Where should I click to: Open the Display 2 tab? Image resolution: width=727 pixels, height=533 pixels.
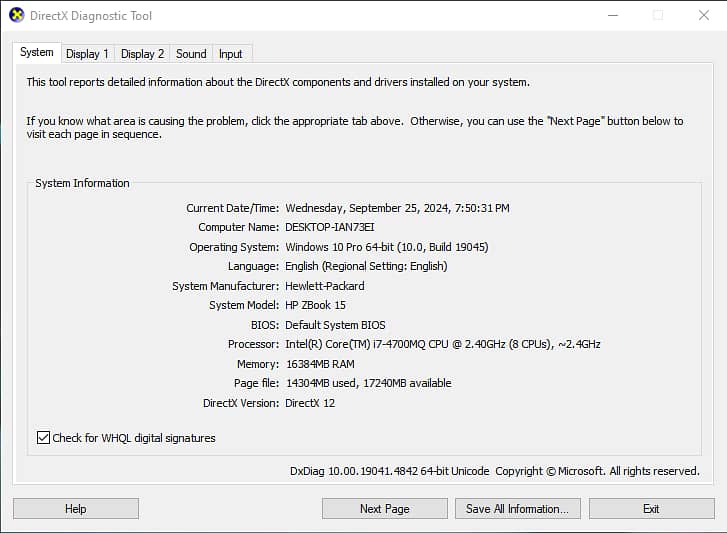[142, 54]
